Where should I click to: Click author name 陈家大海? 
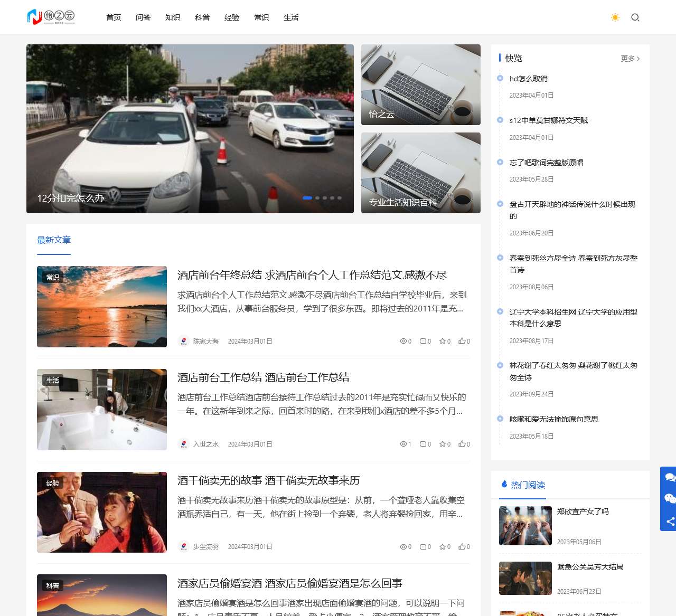[x=206, y=342]
